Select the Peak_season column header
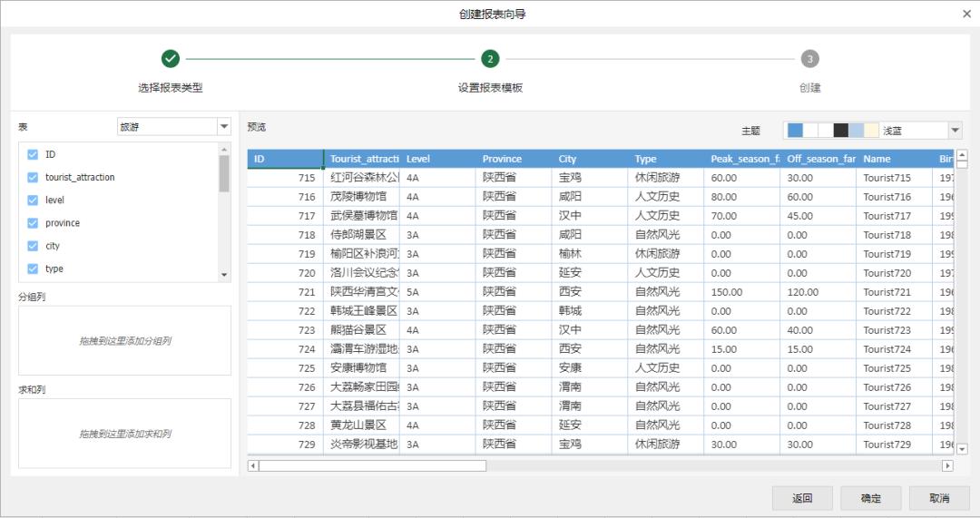The width and height of the screenshot is (980, 518). [x=742, y=159]
